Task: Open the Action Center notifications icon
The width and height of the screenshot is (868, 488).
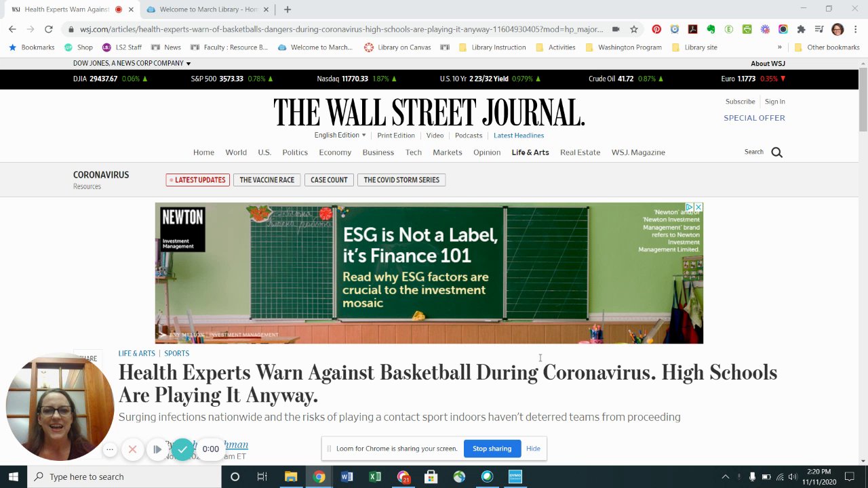Action: [x=850, y=476]
